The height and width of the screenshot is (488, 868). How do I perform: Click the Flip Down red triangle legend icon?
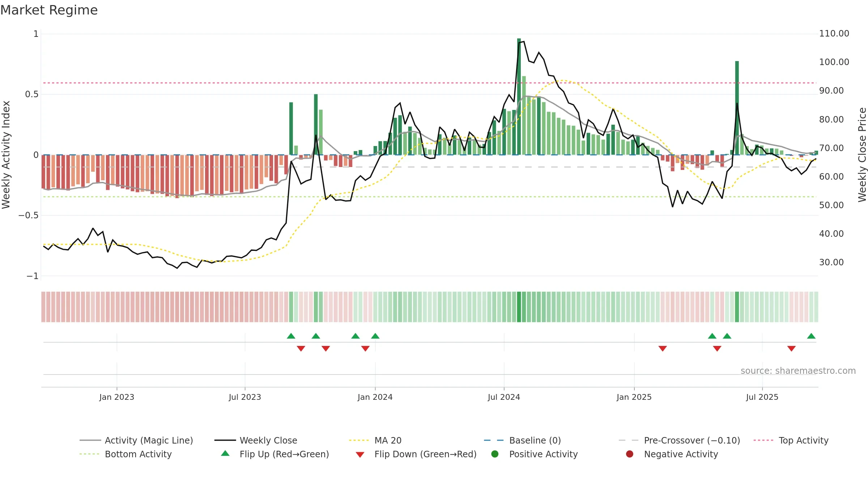[360, 455]
